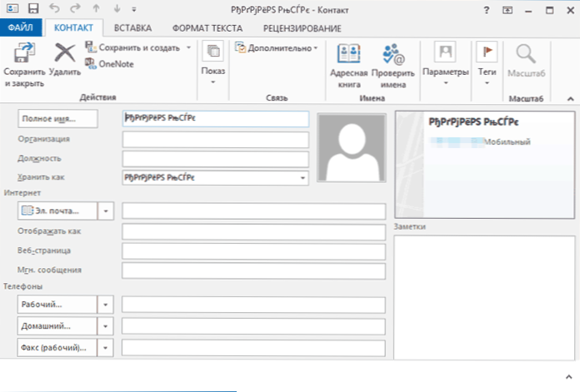Viewport: 580px width, 392px height.
Task: Click the Outlook contact icon in title bar
Action: 12,8
